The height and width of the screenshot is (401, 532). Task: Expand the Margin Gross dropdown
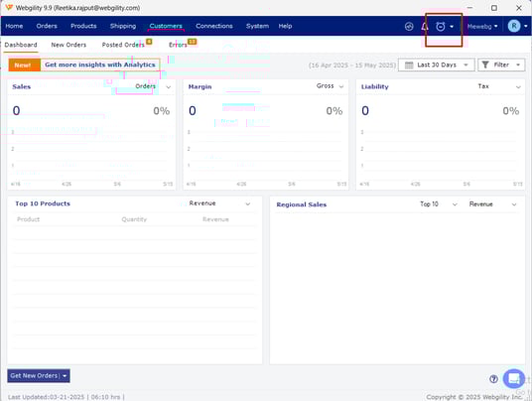click(x=331, y=86)
